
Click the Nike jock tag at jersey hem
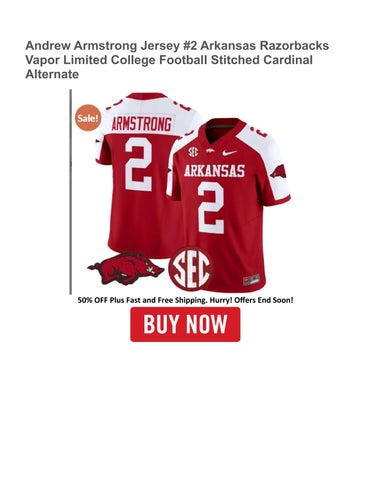tap(251, 279)
